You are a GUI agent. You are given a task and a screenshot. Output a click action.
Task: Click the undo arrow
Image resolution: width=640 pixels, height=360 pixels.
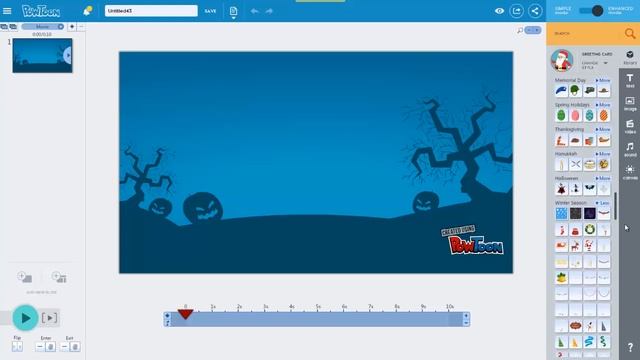point(254,11)
